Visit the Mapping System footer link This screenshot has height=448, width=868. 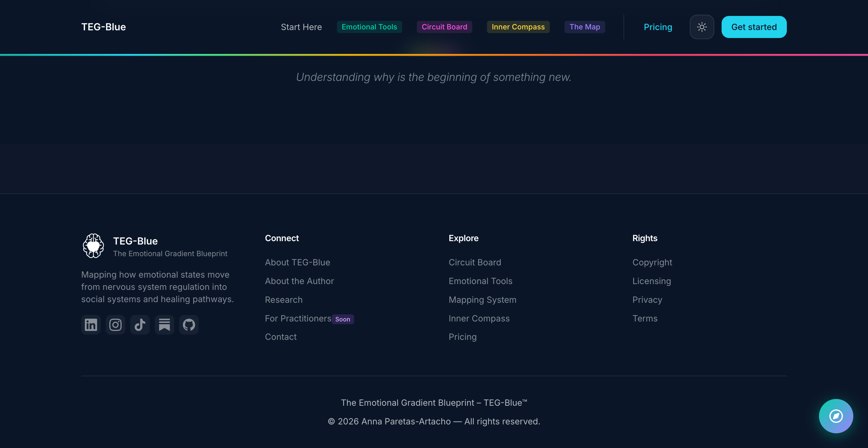(x=482, y=300)
